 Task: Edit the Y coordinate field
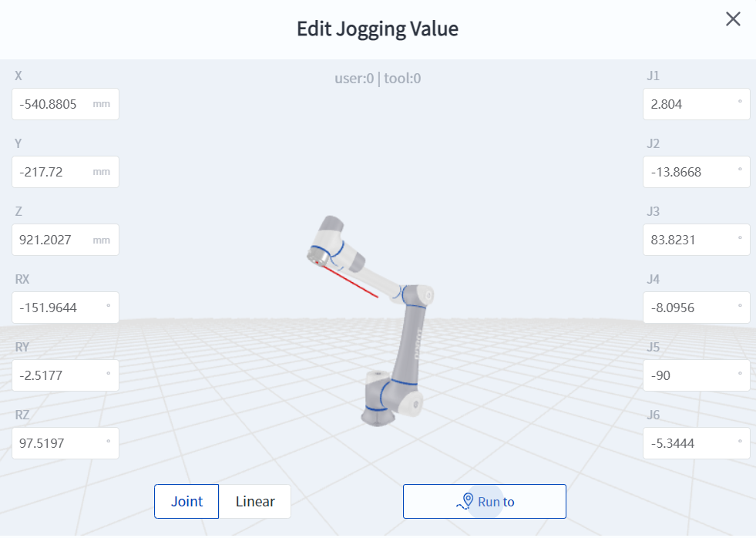[52, 172]
